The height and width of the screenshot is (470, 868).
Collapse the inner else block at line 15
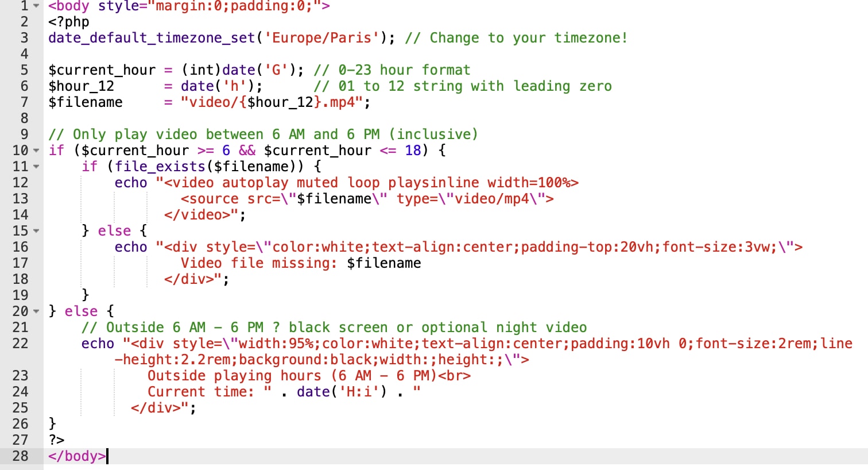(36, 231)
